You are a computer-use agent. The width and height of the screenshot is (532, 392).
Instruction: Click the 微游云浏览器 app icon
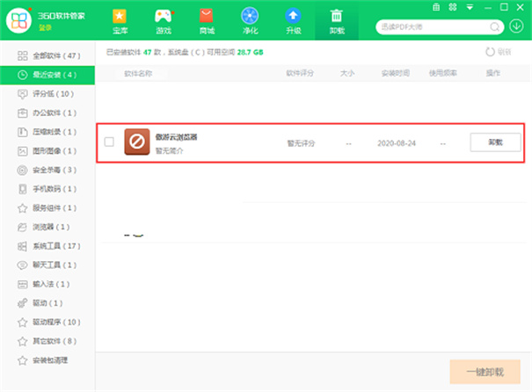pos(137,142)
